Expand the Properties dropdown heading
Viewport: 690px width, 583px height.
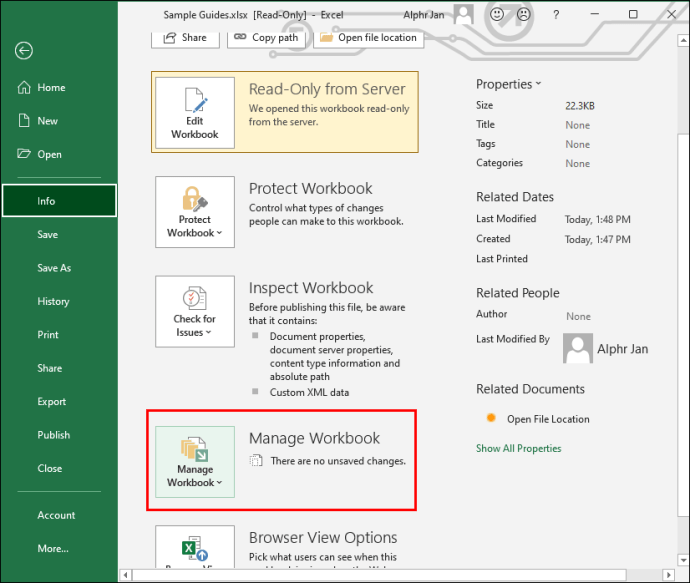pos(508,84)
